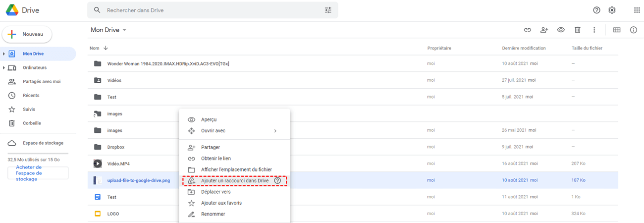Expand the Ordinateurs sidebar tree
The image size is (644, 223).
(4, 67)
